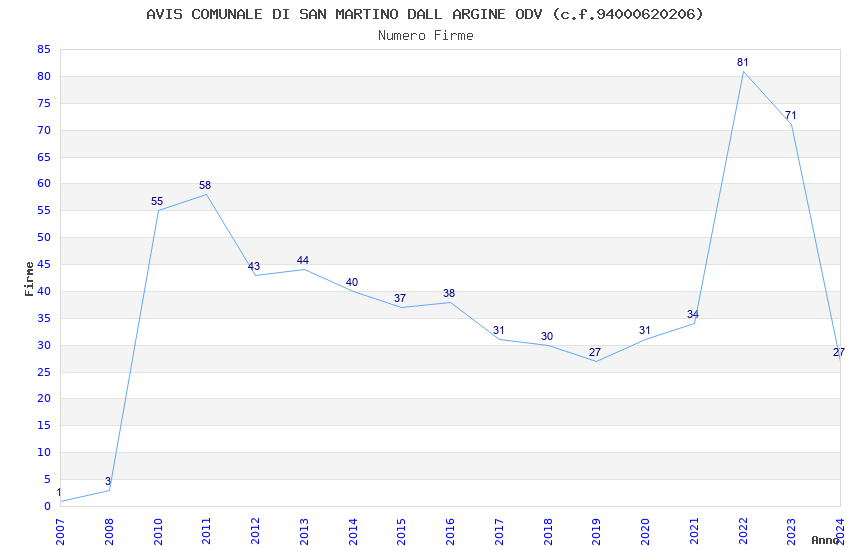
Task: Click the data label 34 at 2021
Action: pyautogui.click(x=693, y=314)
